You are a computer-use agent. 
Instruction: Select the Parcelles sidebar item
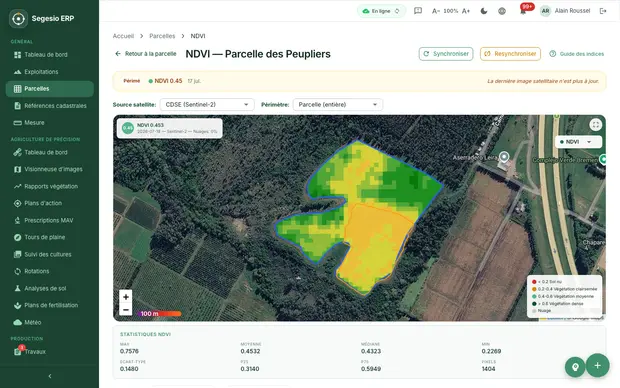[x=49, y=89]
